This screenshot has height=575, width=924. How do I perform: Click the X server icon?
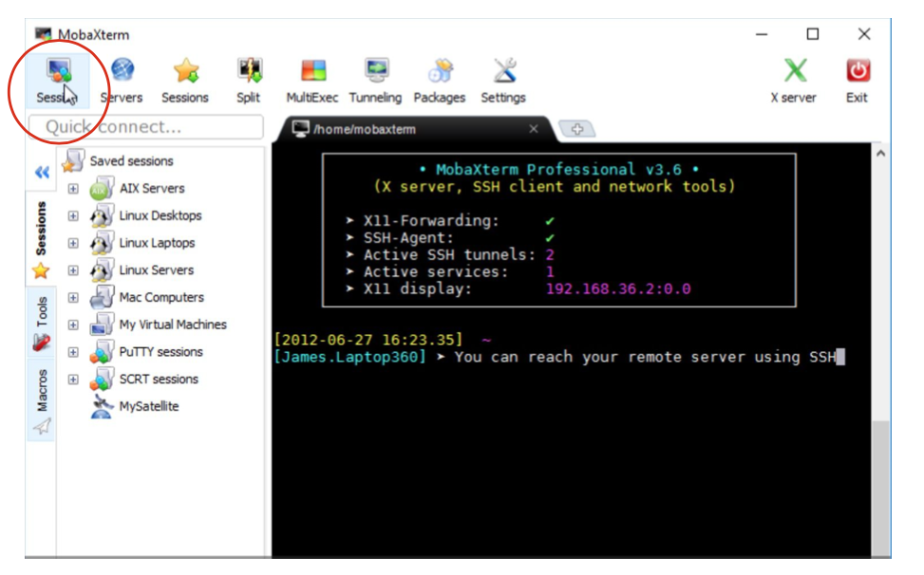795,70
